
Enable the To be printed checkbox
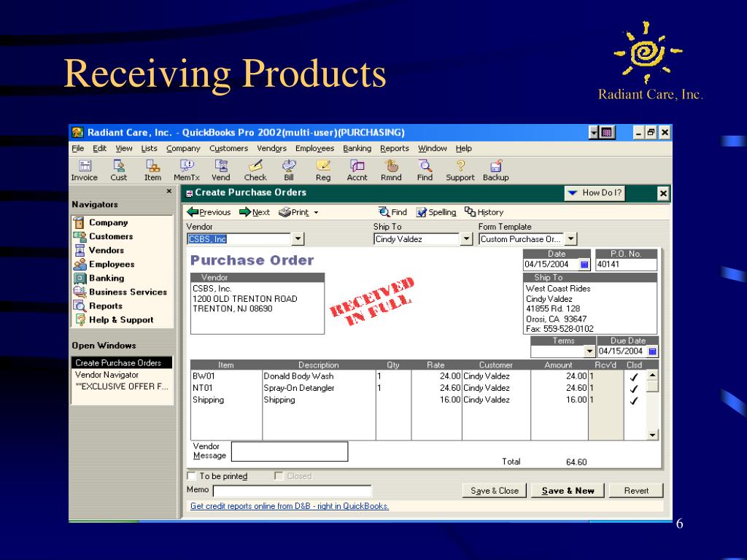coord(192,475)
